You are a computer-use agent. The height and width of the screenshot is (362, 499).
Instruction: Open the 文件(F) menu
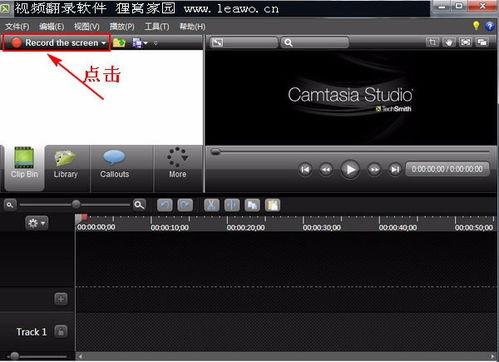(x=17, y=27)
